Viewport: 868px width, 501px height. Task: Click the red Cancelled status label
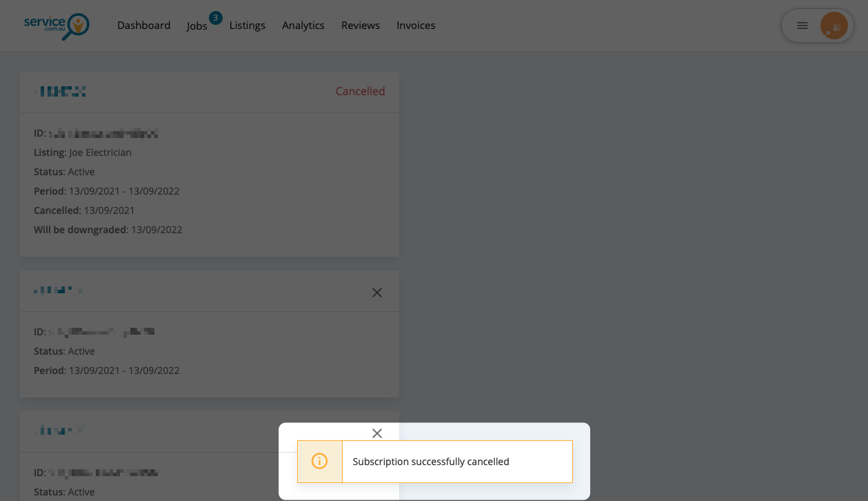click(x=360, y=91)
